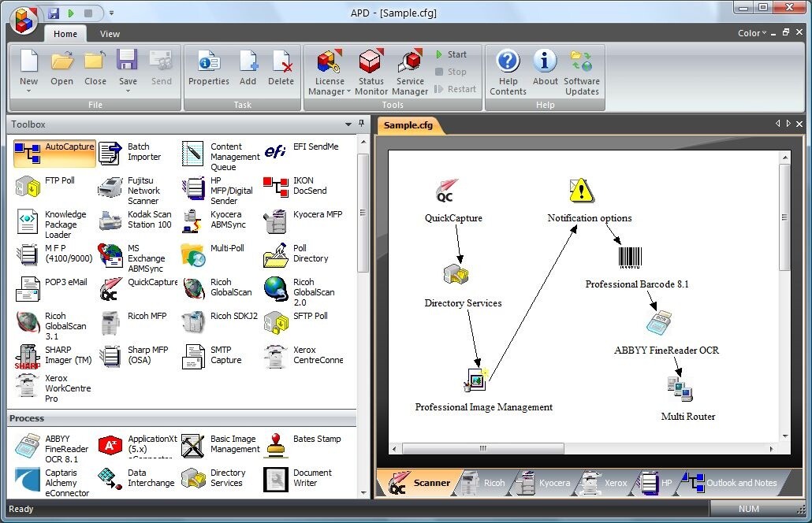Select the QuickCapture node in diagram
This screenshot has height=523, width=812.
click(x=453, y=201)
